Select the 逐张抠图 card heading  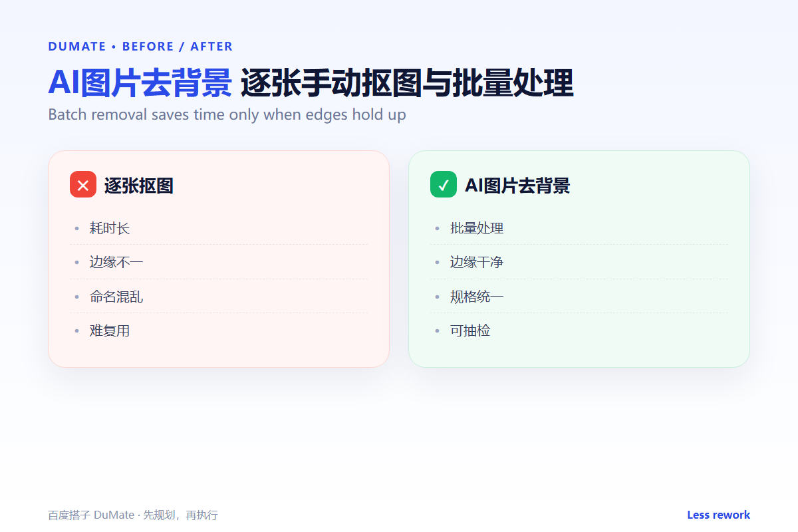point(138,186)
